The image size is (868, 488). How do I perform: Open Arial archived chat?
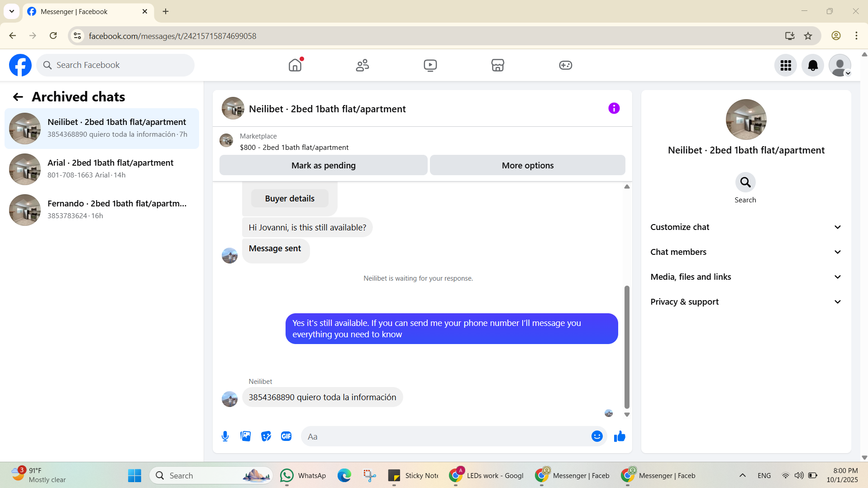point(102,169)
